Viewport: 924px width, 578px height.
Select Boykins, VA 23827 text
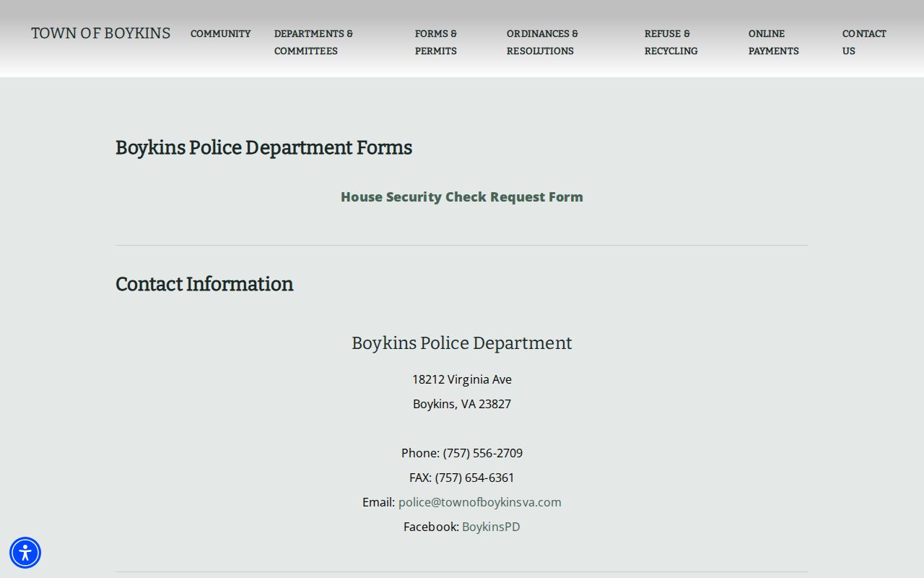coord(462,404)
